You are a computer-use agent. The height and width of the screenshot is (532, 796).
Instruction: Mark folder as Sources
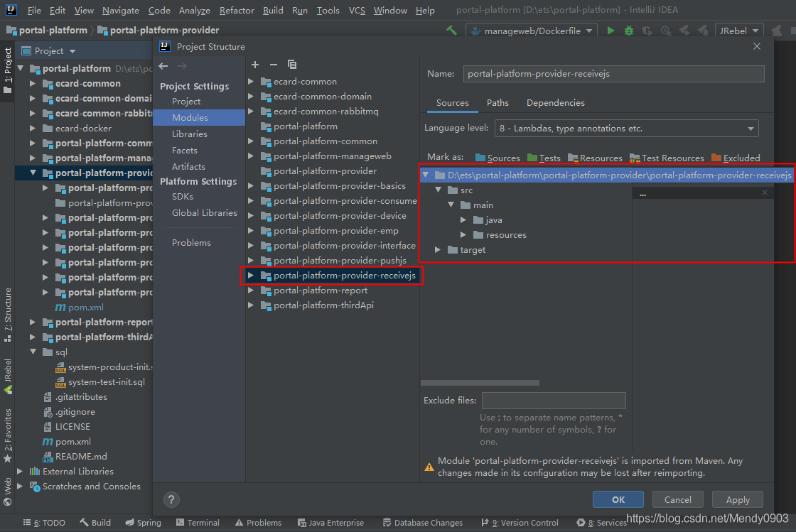[x=497, y=158]
